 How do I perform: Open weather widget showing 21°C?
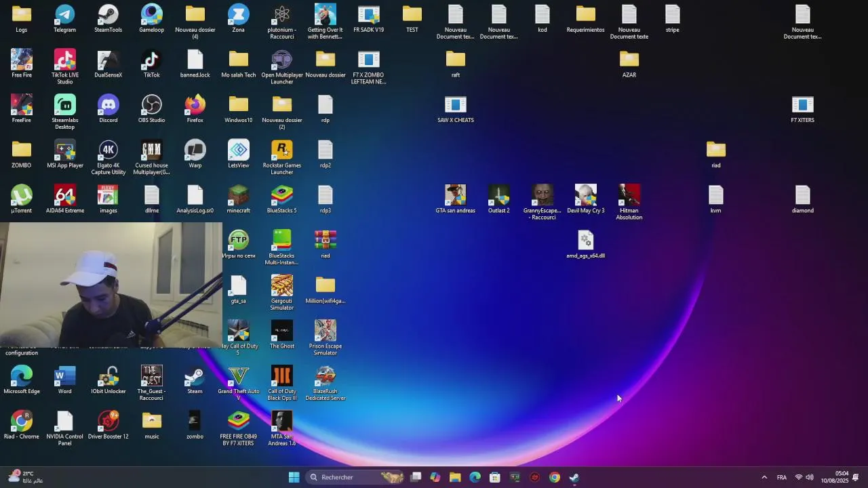pos(26,477)
